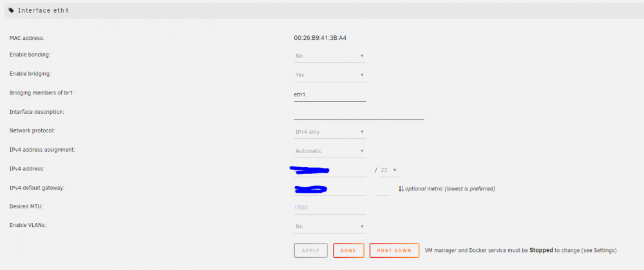644x270 pixels.
Task: Click the IPv4 default gateway field
Action: (x=330, y=189)
